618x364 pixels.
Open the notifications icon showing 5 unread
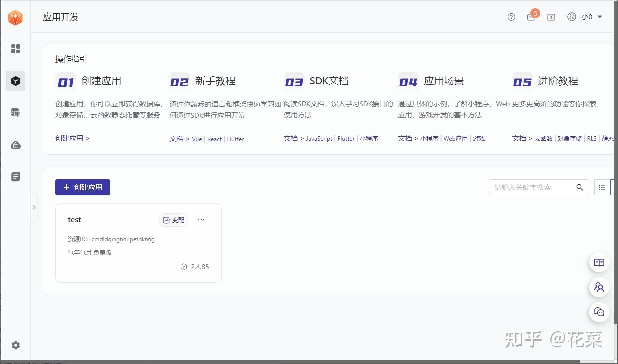(531, 17)
